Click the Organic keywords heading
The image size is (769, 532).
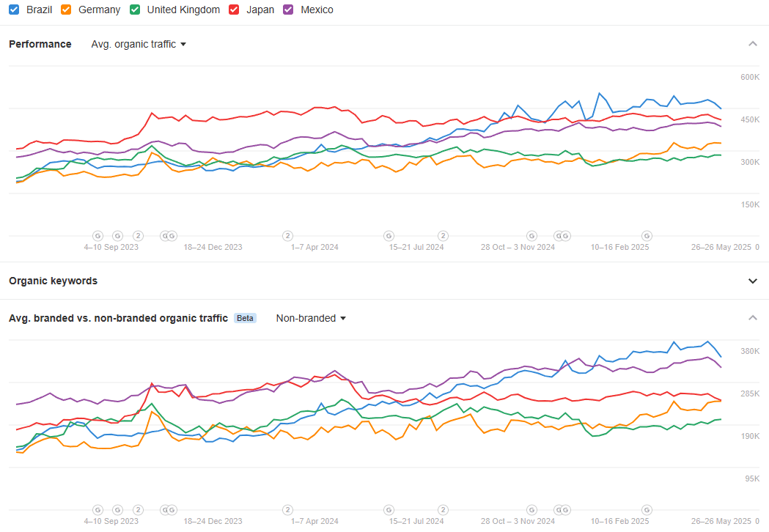[x=53, y=281]
